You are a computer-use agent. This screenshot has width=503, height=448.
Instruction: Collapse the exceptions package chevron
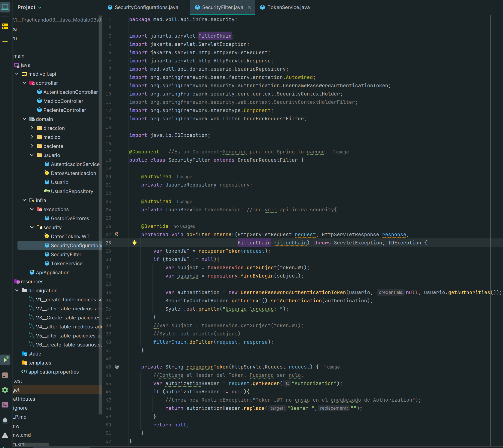point(32,209)
